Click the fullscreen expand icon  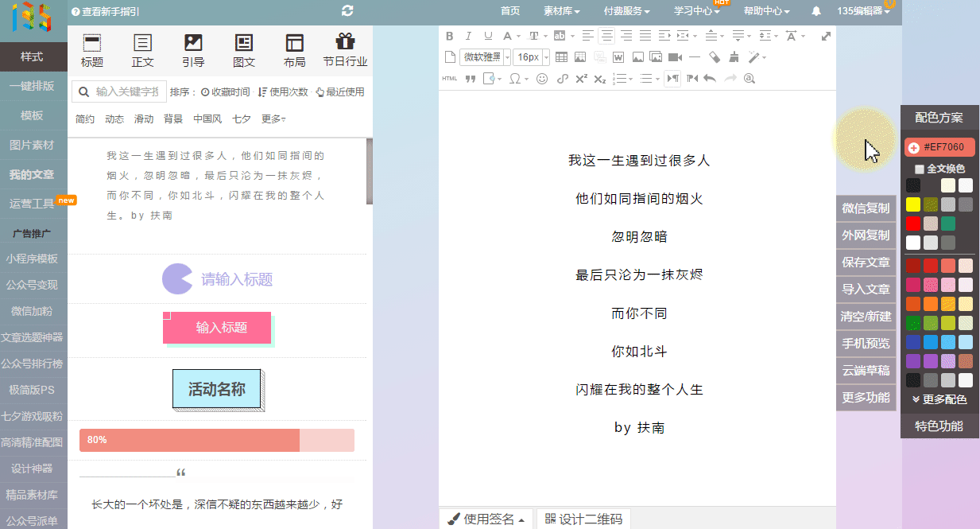[826, 36]
